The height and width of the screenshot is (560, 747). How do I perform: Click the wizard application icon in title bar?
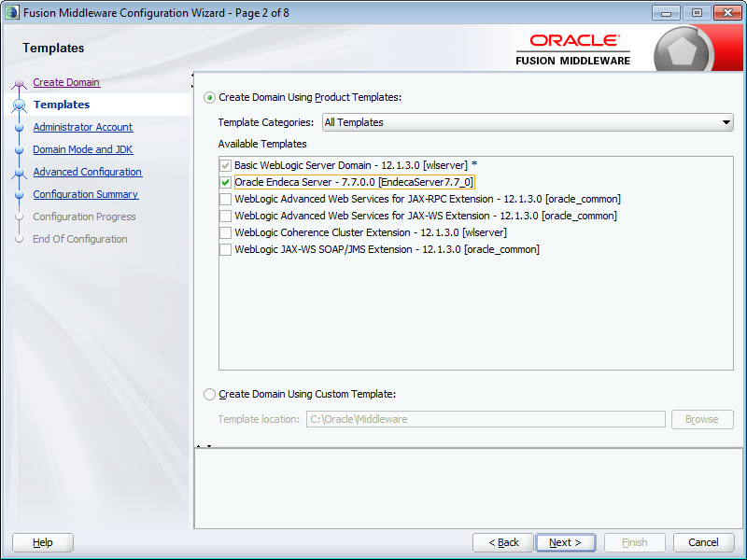pyautogui.click(x=12, y=12)
